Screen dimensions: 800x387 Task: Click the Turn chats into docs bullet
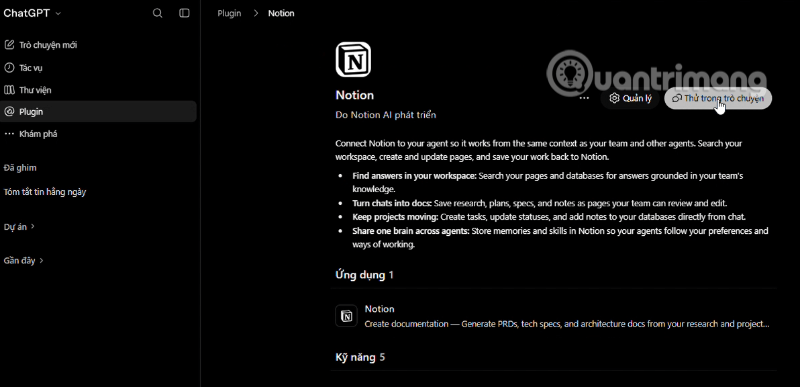pos(539,203)
